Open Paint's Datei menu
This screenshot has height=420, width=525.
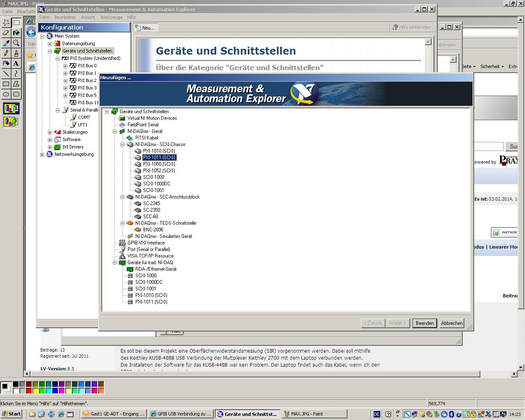tap(7, 11)
